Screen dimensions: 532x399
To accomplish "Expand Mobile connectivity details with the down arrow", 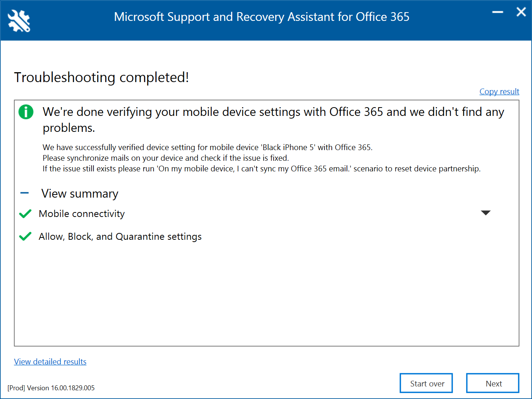I will click(x=485, y=213).
